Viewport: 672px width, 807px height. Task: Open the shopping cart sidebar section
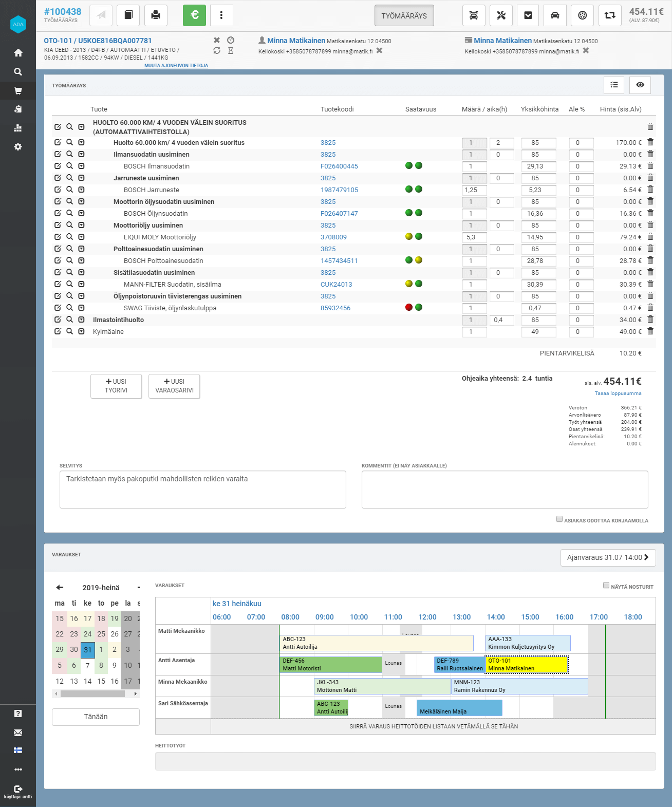(18, 91)
